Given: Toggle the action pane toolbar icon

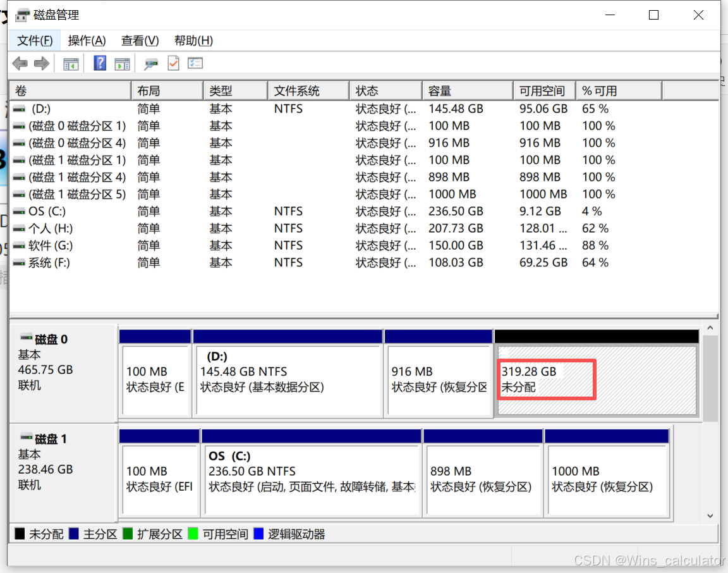Looking at the screenshot, I should point(122,64).
